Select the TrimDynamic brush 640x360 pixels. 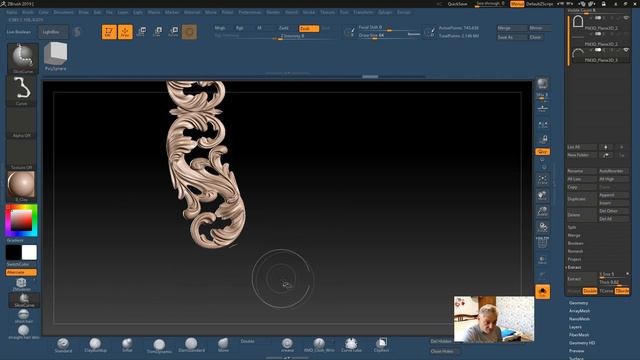coord(159,346)
